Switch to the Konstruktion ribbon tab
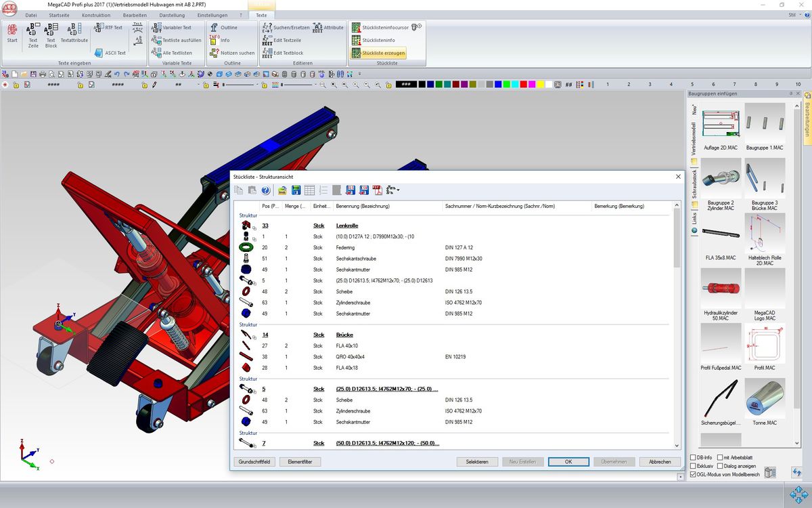The width and height of the screenshot is (812, 508). coord(95,15)
